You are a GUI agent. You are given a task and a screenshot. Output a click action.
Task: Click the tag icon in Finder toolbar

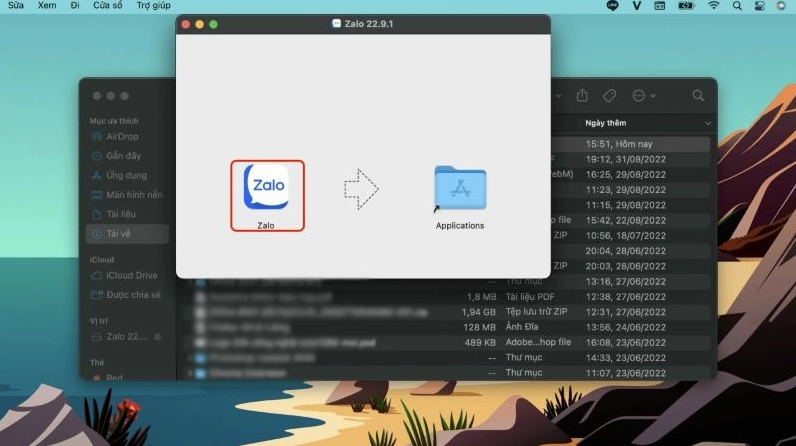[609, 95]
